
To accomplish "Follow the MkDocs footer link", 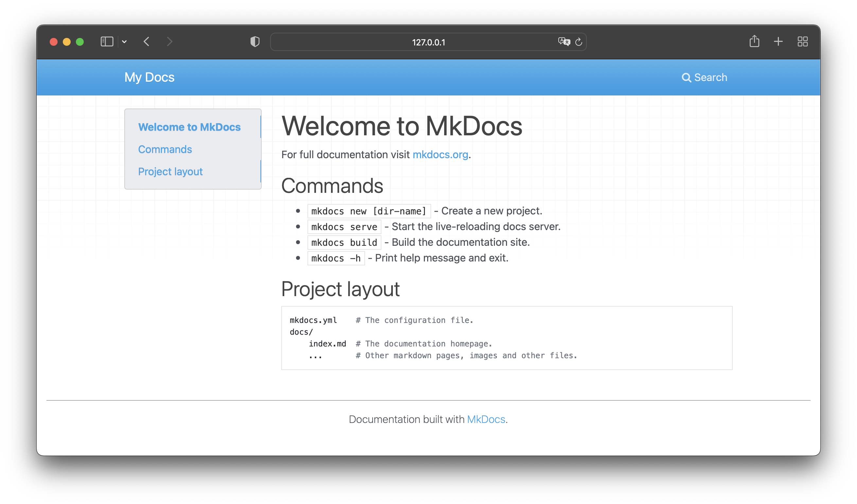I will 486,419.
